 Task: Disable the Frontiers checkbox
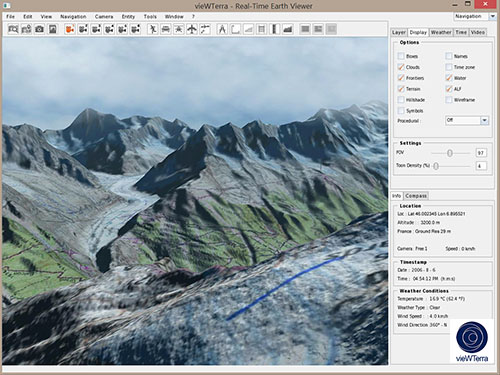(401, 78)
